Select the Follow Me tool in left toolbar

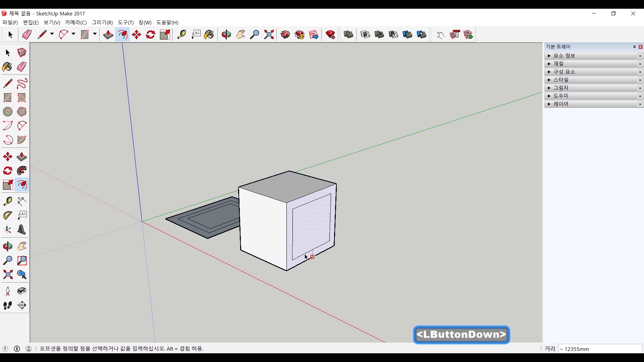(x=22, y=171)
